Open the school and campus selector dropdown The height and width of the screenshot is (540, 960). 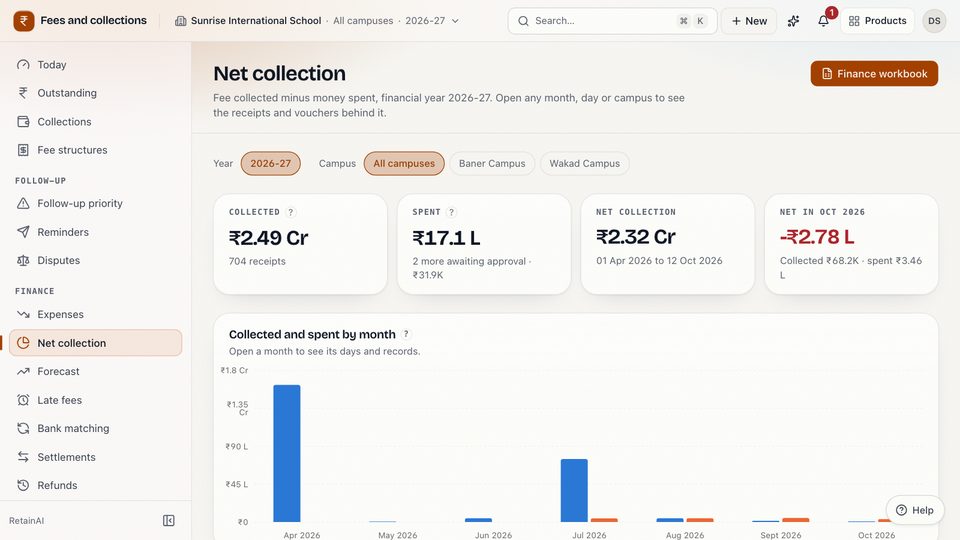click(x=317, y=21)
